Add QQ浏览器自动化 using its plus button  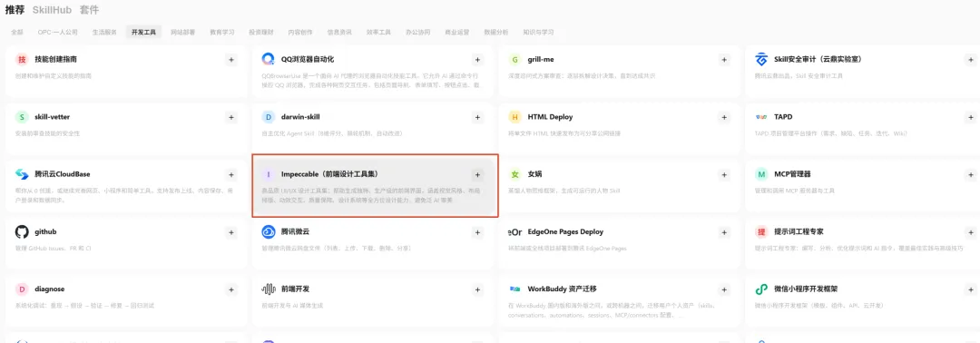point(477,60)
